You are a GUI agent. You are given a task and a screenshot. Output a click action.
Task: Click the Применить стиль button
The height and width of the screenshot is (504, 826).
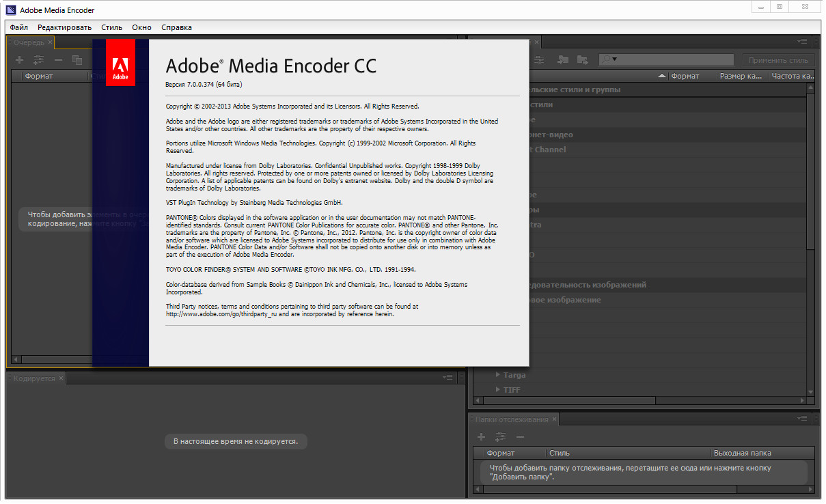[778, 60]
